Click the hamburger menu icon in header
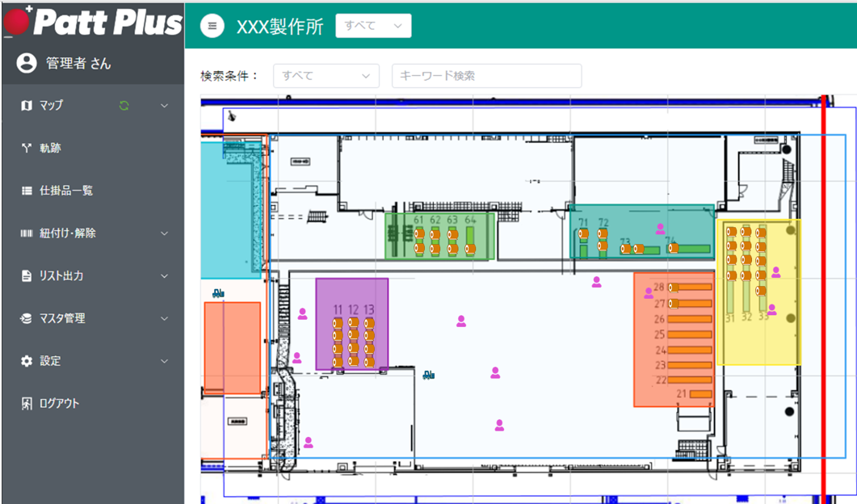Image resolution: width=857 pixels, height=504 pixels. 212,25
